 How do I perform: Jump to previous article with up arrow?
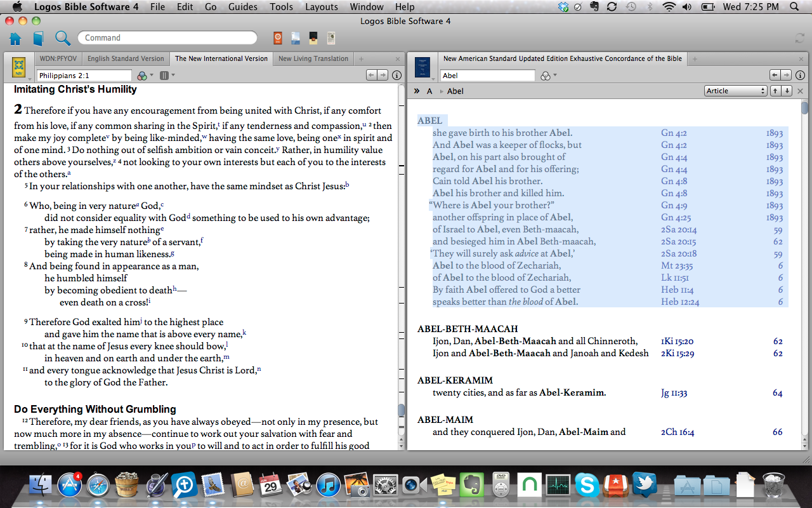point(775,91)
